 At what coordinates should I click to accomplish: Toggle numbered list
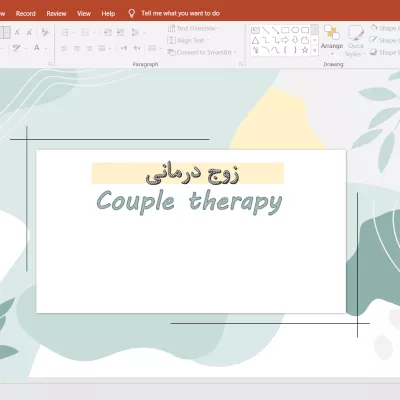[x=85, y=32]
